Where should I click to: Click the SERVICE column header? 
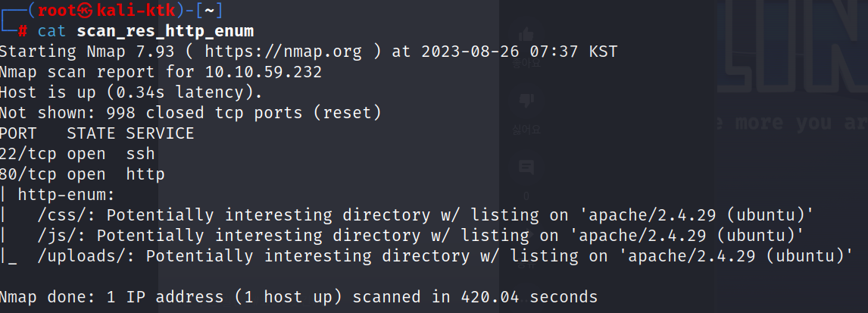160,133
